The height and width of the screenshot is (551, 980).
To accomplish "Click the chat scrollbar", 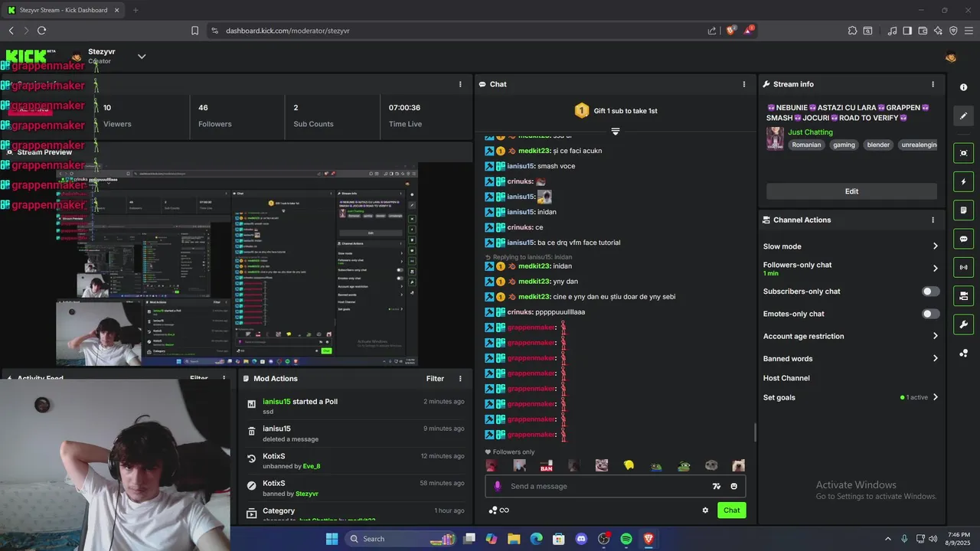I will [x=755, y=432].
